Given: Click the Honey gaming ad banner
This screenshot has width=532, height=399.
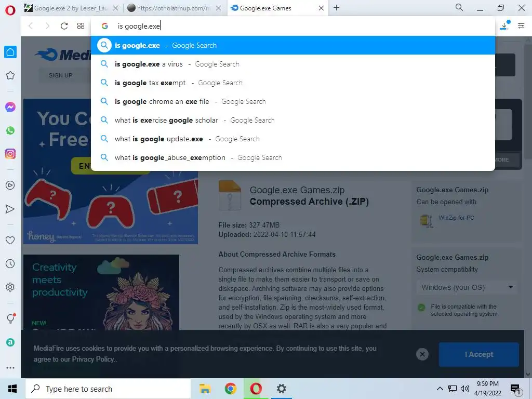Looking at the screenshot, I should (x=111, y=171).
